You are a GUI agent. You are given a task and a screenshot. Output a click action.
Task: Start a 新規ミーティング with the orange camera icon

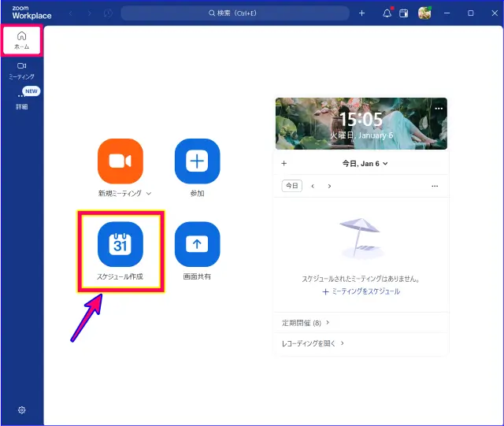[120, 161]
